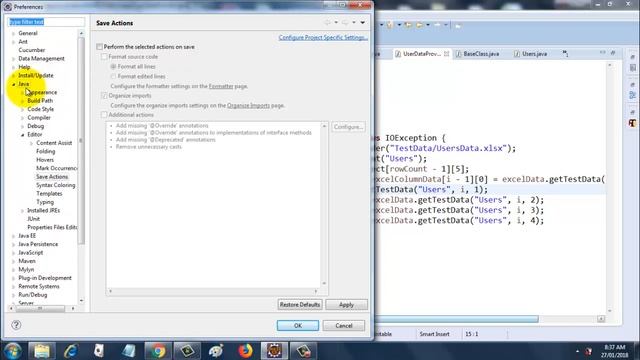This screenshot has width=640, height=360.
Task: Expand the Data Management node
Action: click(13, 58)
